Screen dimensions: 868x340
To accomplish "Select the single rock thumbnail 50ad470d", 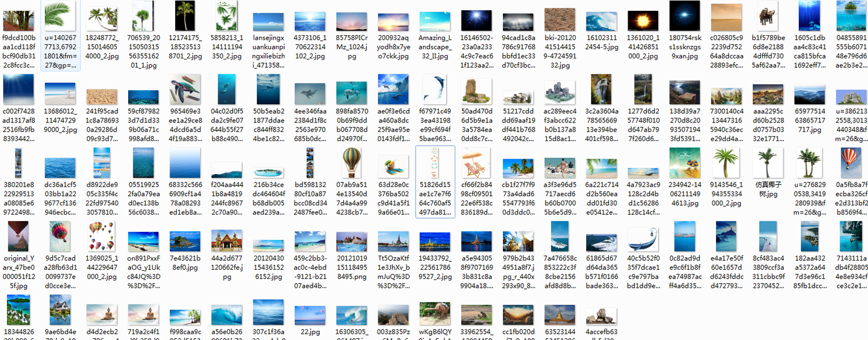I will pos(477,92).
